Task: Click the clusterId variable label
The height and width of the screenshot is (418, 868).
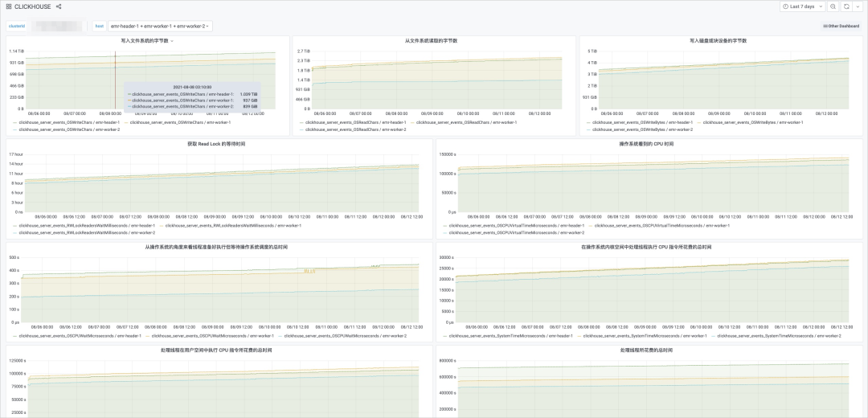Action: click(x=17, y=26)
